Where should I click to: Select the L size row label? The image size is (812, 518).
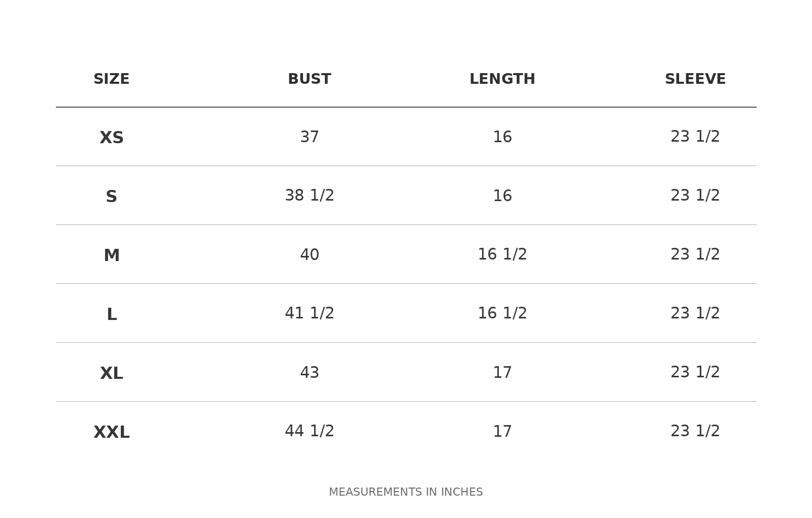(112, 314)
